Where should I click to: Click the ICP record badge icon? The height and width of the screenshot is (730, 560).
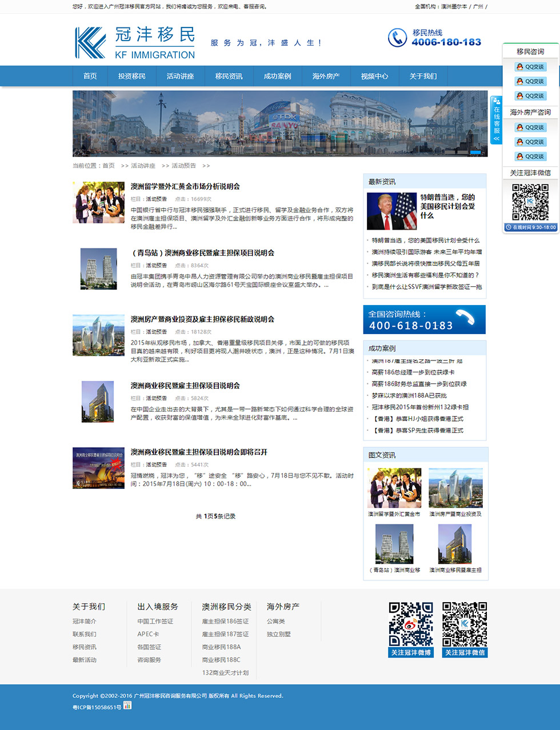127,705
